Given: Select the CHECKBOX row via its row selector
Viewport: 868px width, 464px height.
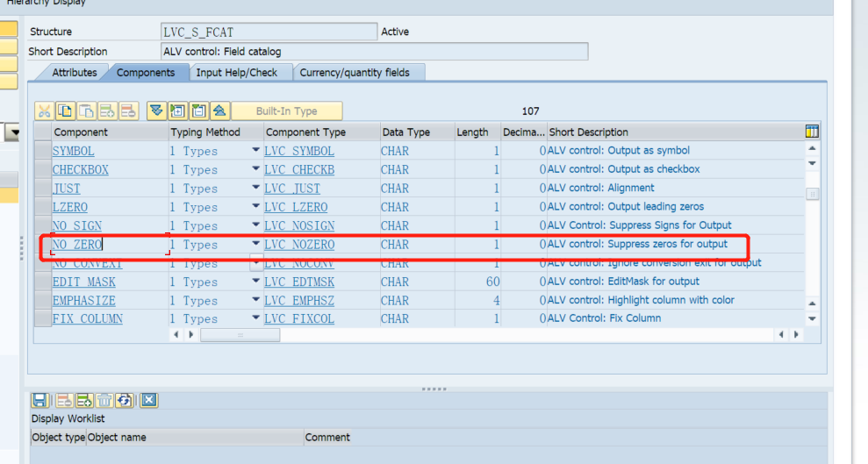Looking at the screenshot, I should (x=43, y=169).
